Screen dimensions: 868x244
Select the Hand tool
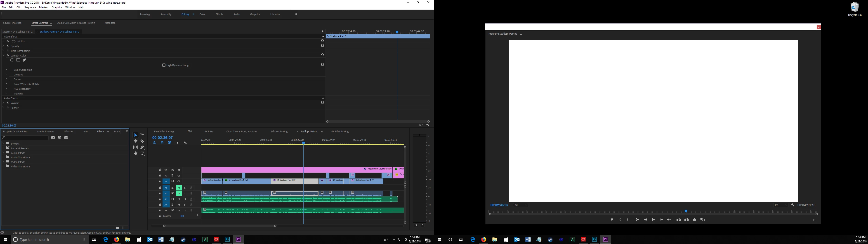click(135, 153)
